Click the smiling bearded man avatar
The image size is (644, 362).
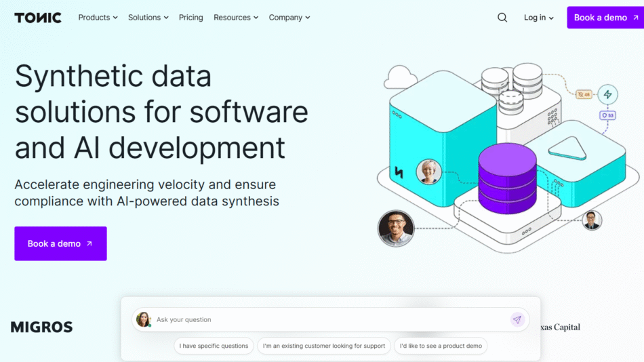coord(396,228)
